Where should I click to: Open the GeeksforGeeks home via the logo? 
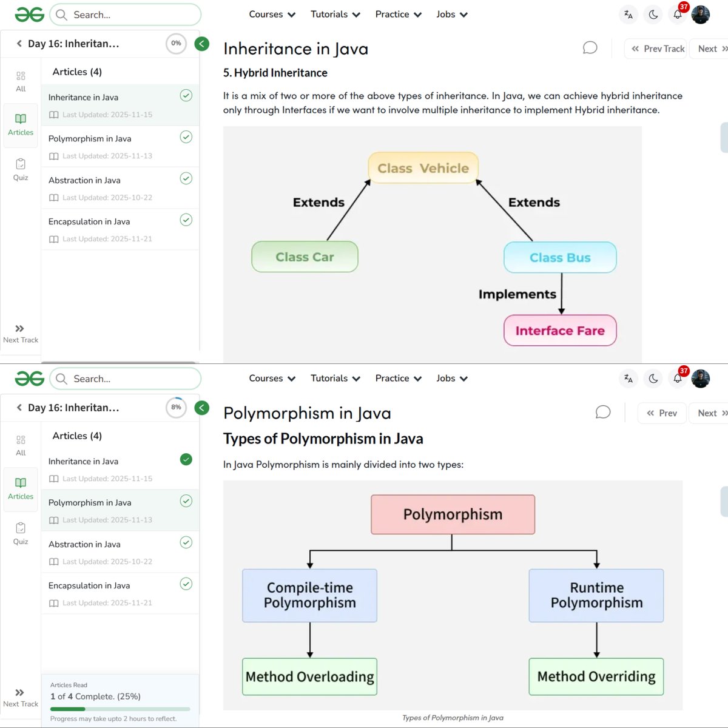[x=28, y=14]
